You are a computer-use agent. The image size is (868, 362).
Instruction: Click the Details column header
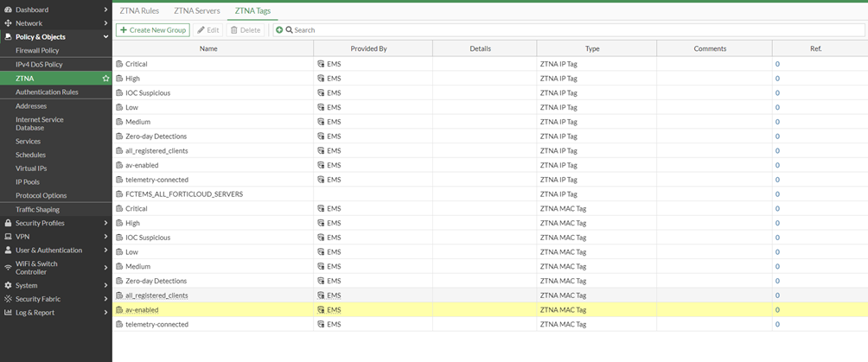(484, 48)
